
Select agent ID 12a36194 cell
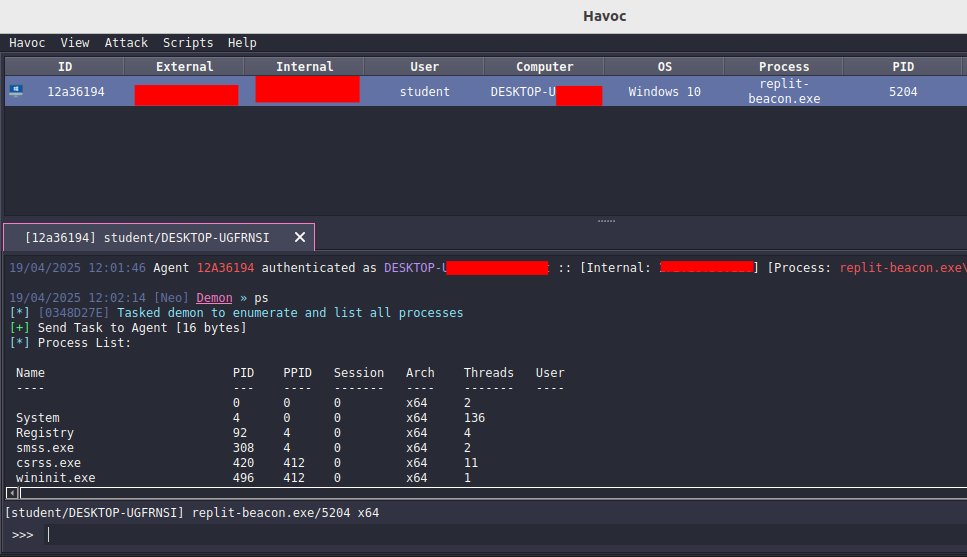click(x=76, y=92)
